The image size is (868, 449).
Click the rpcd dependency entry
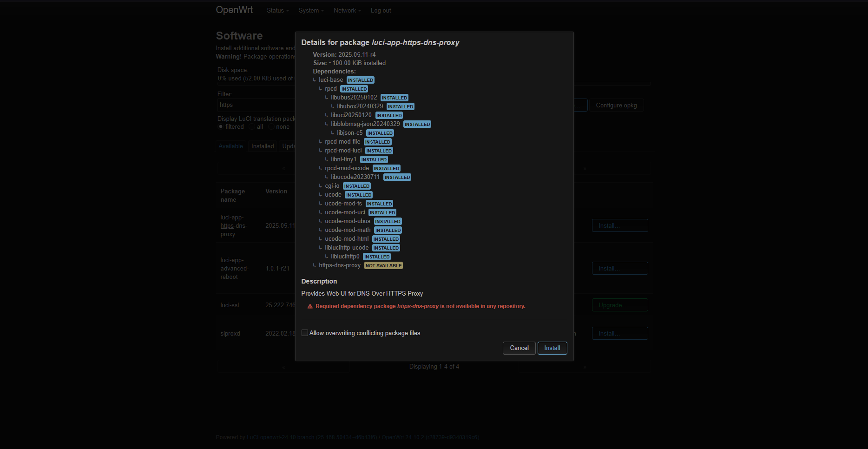[x=331, y=89]
